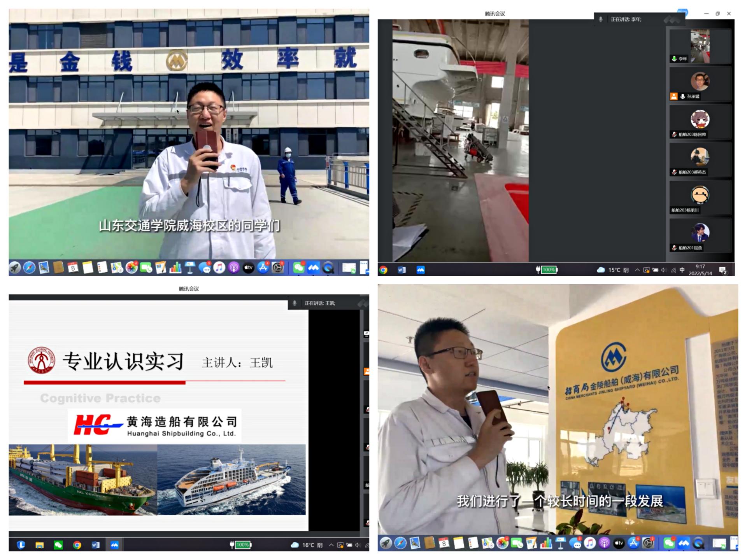Click the 9:17 2022/5/14 clock
747x560 pixels.
click(700, 270)
